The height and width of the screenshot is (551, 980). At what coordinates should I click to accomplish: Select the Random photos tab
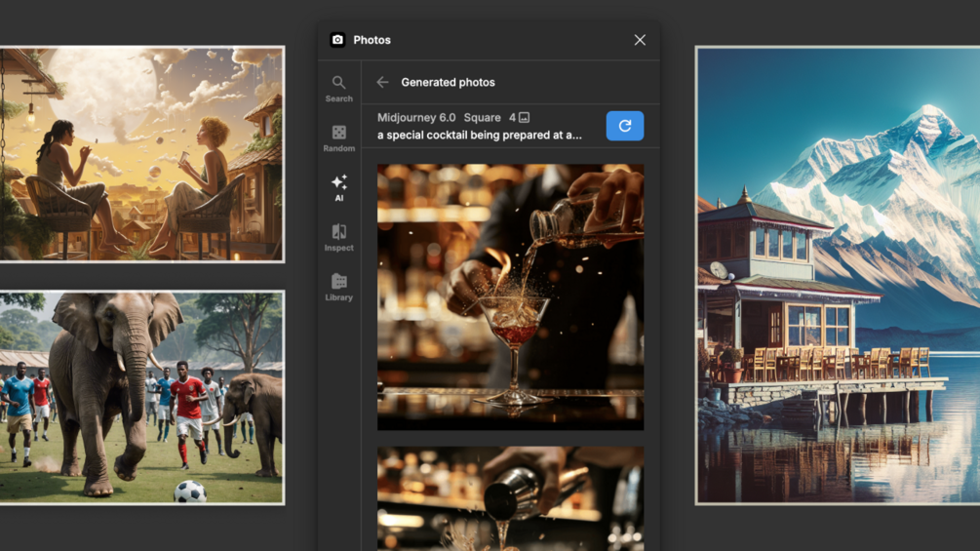coord(338,138)
